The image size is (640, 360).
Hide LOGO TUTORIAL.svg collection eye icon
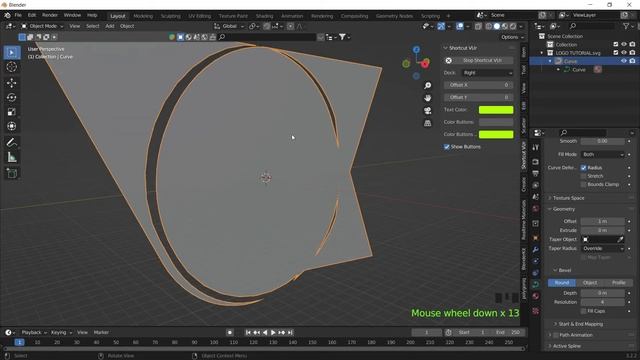[624, 53]
